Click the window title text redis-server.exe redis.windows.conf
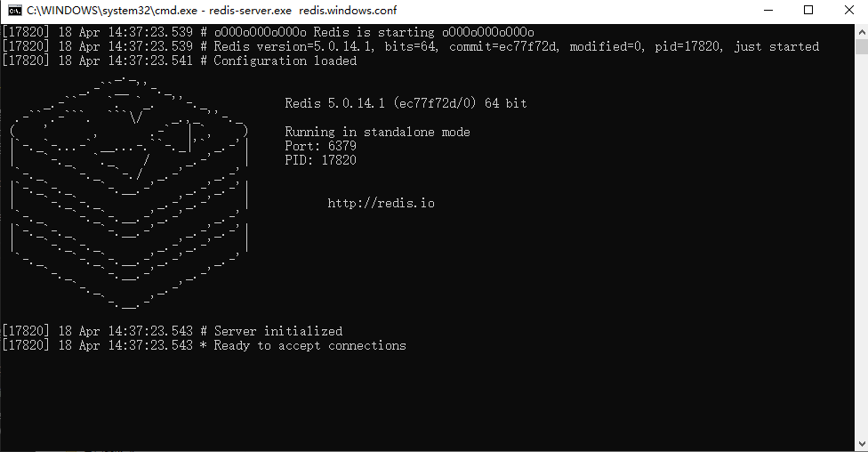Screen dimensions: 868x452 coord(302,11)
